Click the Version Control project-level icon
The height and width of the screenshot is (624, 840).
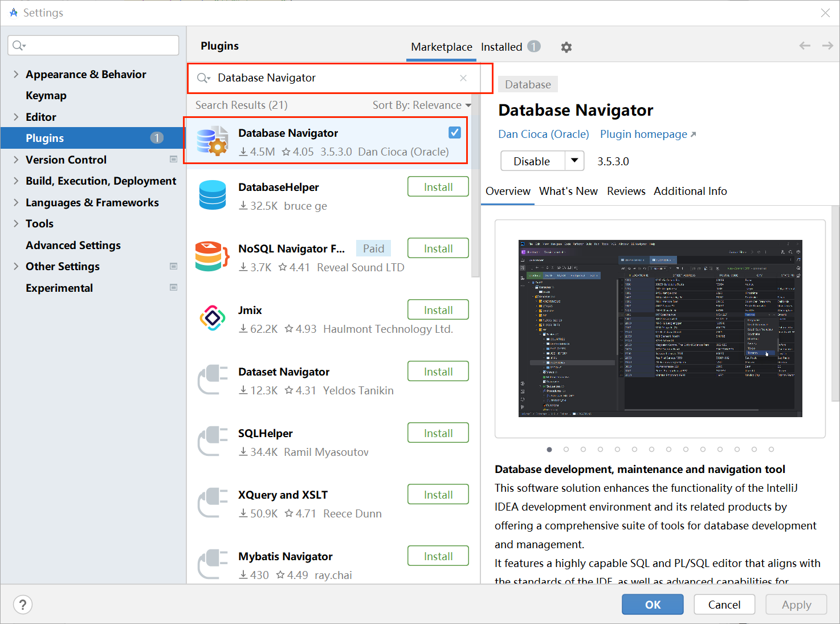pos(174,160)
